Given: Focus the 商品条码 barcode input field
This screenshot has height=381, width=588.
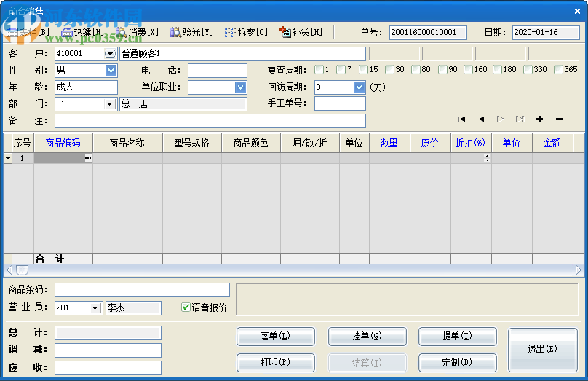Looking at the screenshot, I should (142, 290).
